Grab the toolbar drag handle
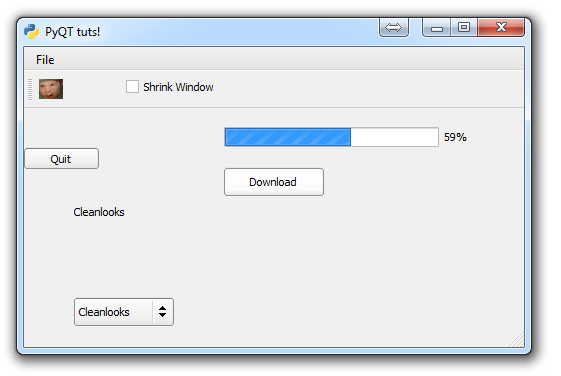Viewport: 561px width, 376px height. click(30, 89)
